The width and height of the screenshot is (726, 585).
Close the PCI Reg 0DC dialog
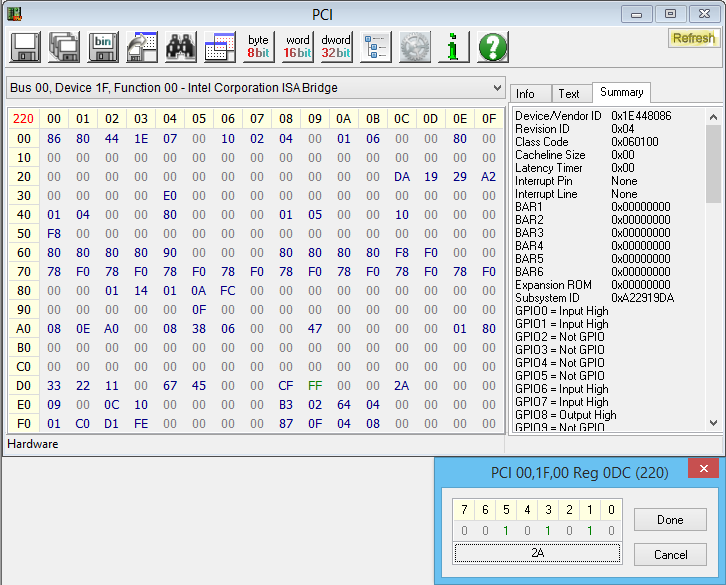[703, 468]
